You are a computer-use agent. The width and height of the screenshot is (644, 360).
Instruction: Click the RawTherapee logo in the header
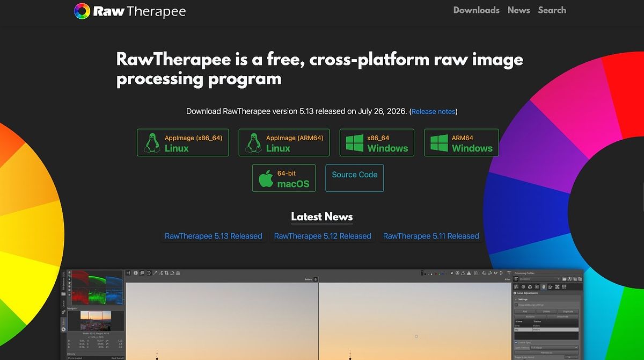click(130, 11)
